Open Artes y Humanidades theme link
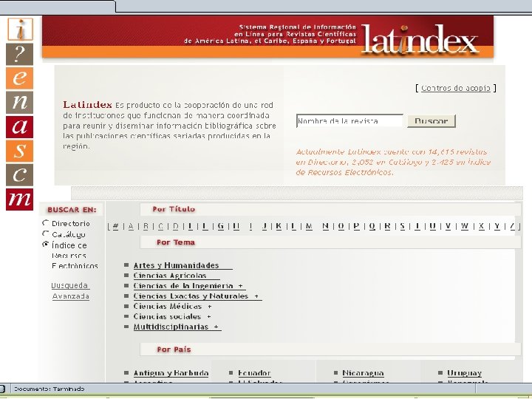Screen dimensions: 532x399 tap(176, 265)
